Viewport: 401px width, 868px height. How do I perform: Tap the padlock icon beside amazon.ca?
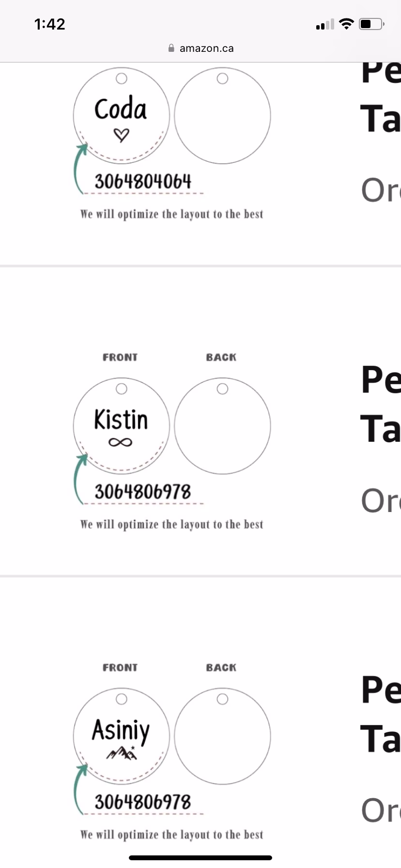(171, 48)
